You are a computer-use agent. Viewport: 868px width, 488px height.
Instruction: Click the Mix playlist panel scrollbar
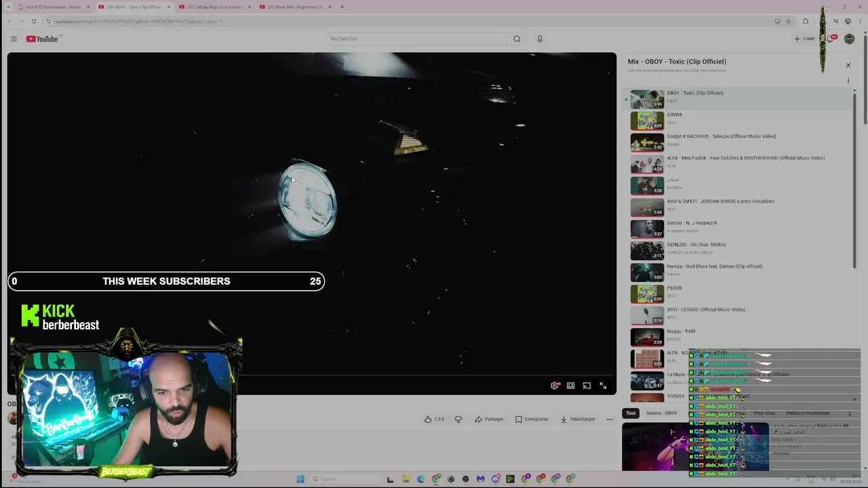854,180
